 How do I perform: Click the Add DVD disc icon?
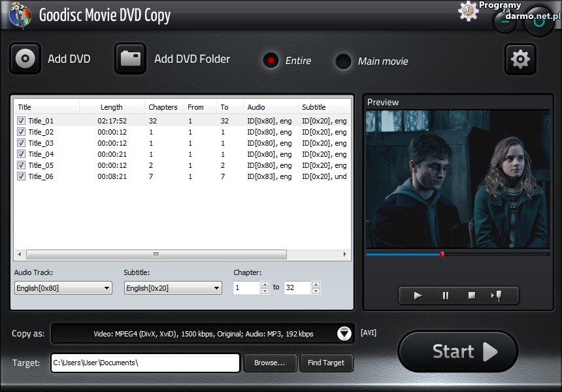[x=25, y=58]
